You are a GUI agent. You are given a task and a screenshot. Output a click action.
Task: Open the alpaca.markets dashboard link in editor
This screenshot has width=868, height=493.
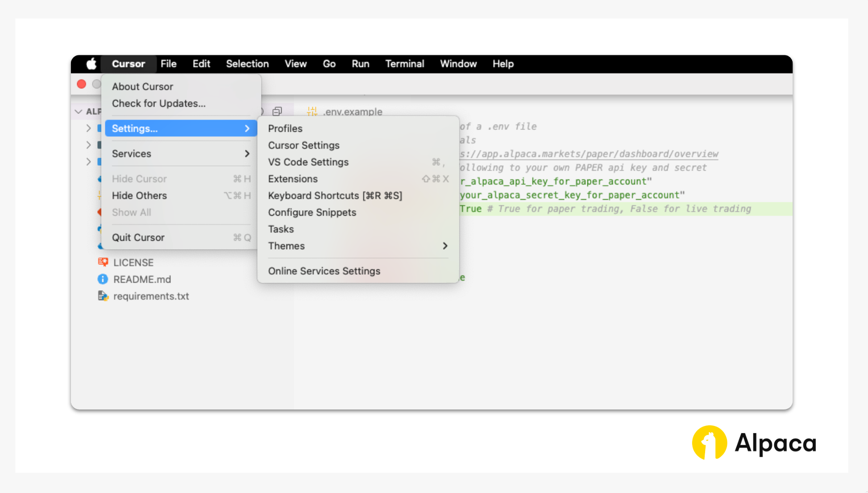pos(589,154)
